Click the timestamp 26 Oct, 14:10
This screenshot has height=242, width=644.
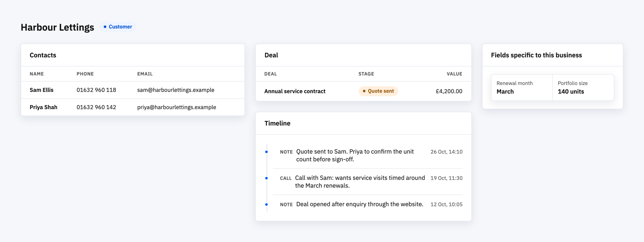pos(446,152)
